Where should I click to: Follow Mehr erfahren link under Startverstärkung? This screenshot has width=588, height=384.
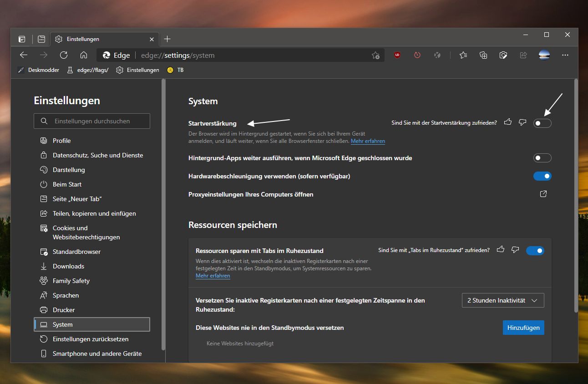[368, 141]
